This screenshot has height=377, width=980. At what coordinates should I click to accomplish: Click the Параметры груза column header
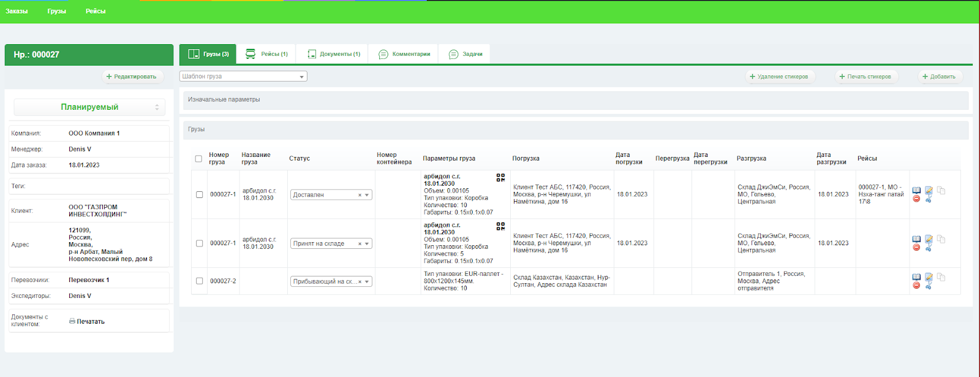pos(449,159)
